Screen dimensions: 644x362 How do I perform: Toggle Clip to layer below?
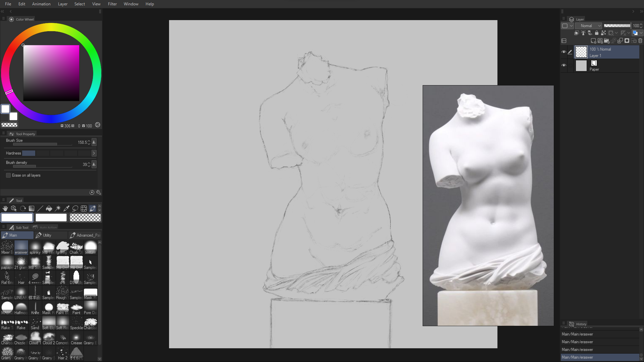click(x=577, y=33)
